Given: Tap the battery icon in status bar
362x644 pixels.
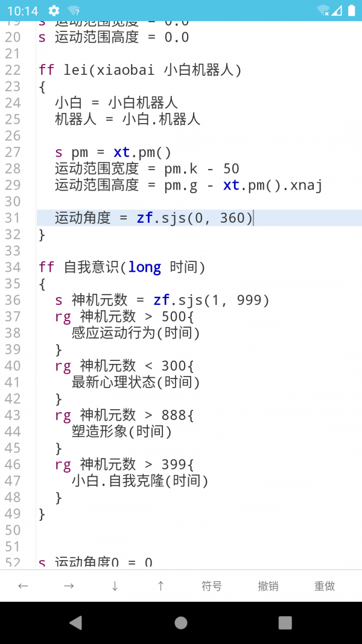Looking at the screenshot, I should click(352, 11).
